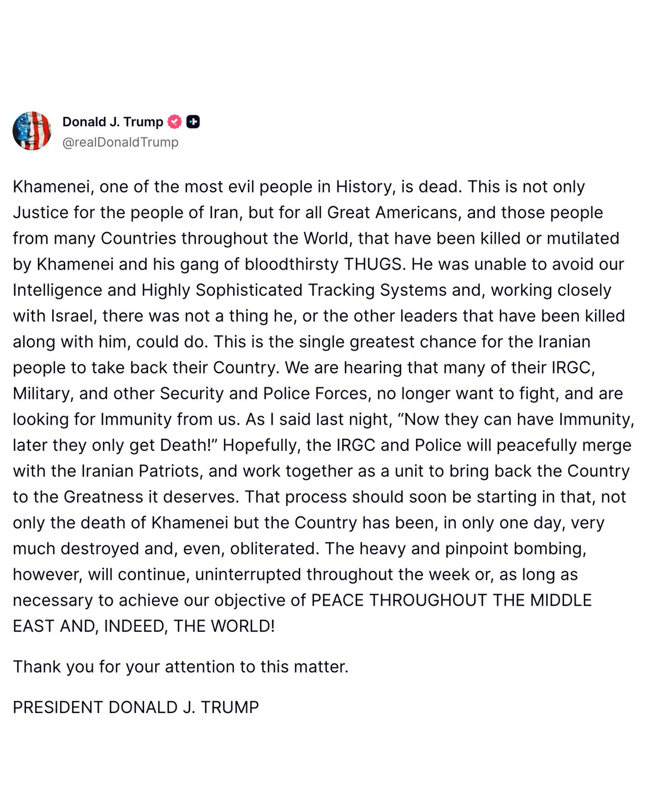651x812 pixels.
Task: Click the red verified checkmark badge
Action: click(x=175, y=122)
